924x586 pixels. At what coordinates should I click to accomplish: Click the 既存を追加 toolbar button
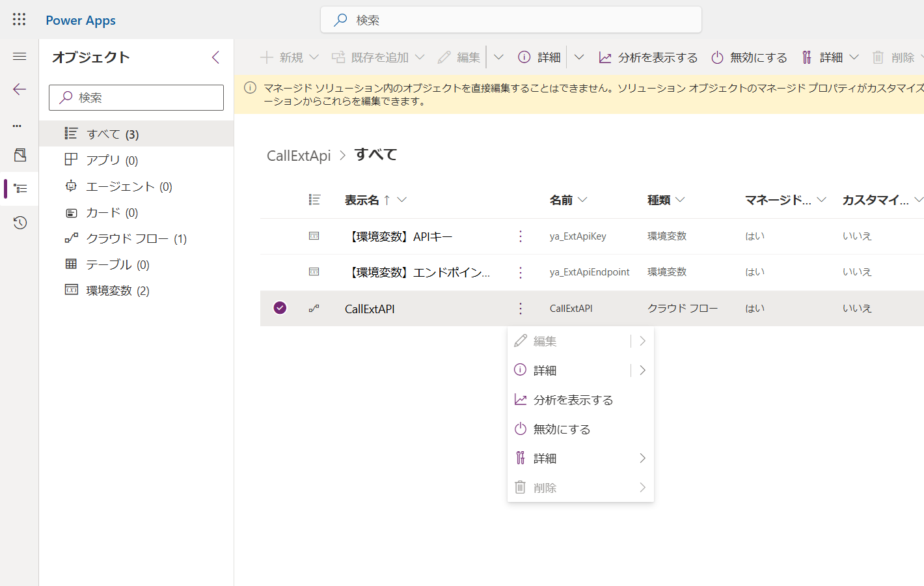(x=378, y=57)
